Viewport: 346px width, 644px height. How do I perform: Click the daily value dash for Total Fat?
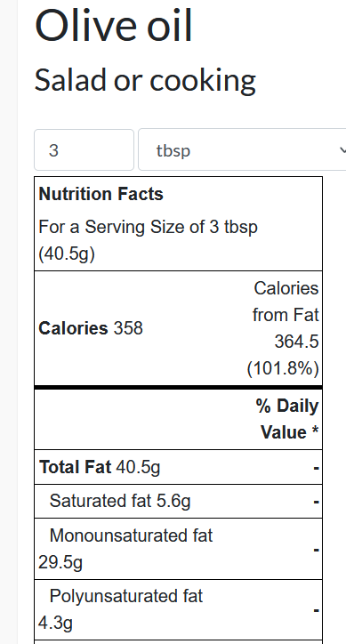(x=316, y=468)
